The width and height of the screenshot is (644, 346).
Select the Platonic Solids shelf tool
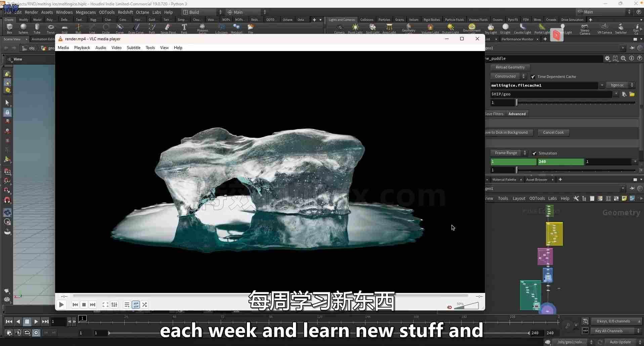point(203,29)
